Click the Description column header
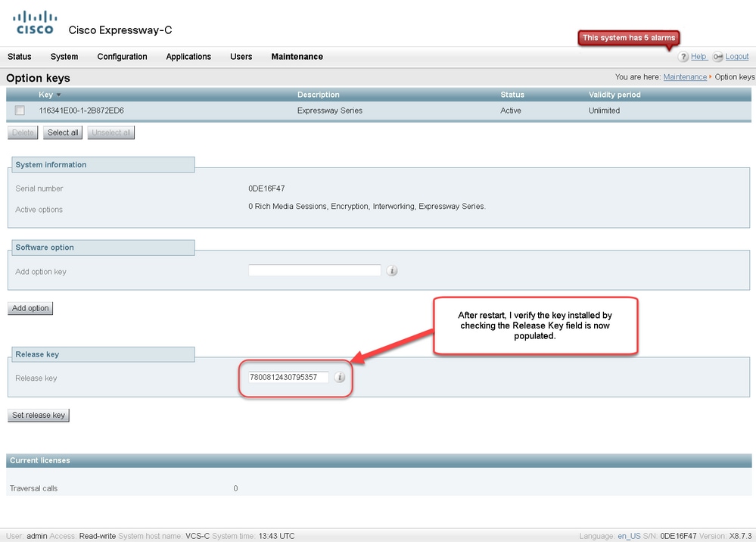 [318, 95]
